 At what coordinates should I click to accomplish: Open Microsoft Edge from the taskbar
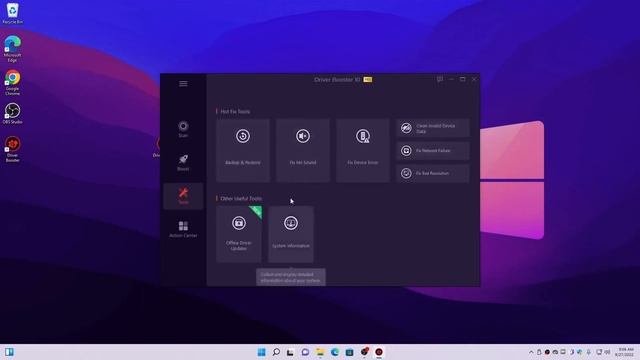[335, 352]
